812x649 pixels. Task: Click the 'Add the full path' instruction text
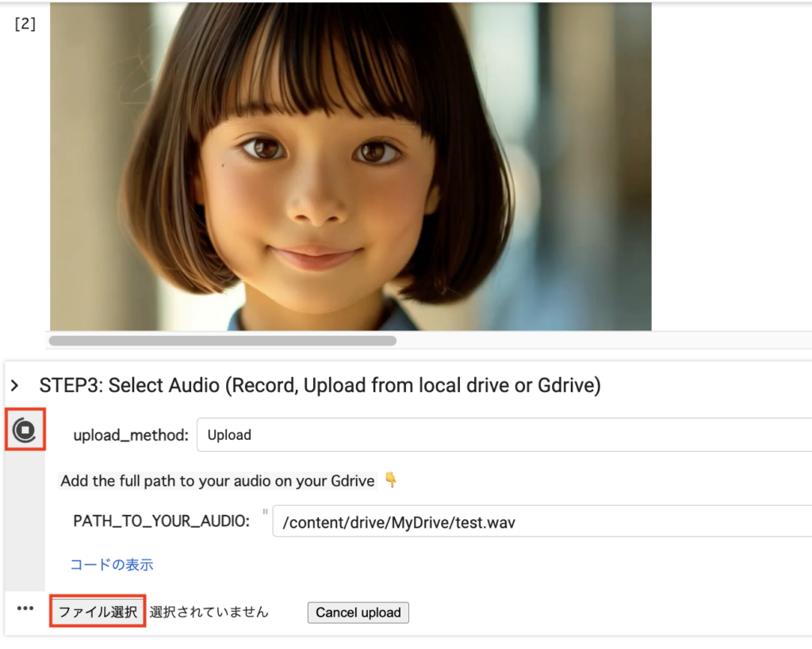tap(218, 481)
